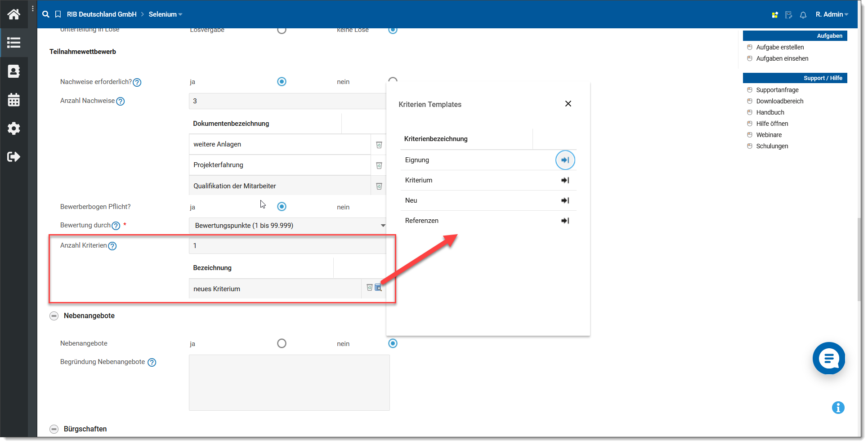The image size is (868, 444).
Task: Click the logout icon in sidebar
Action: coord(13,156)
